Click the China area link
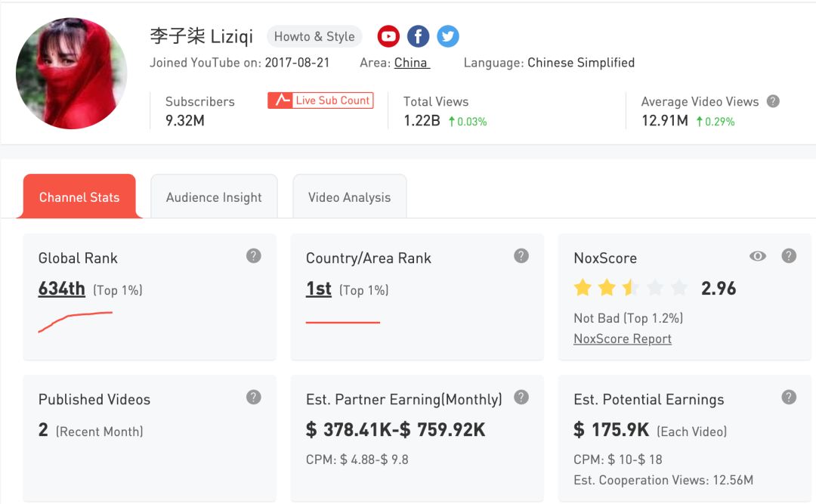 411,63
